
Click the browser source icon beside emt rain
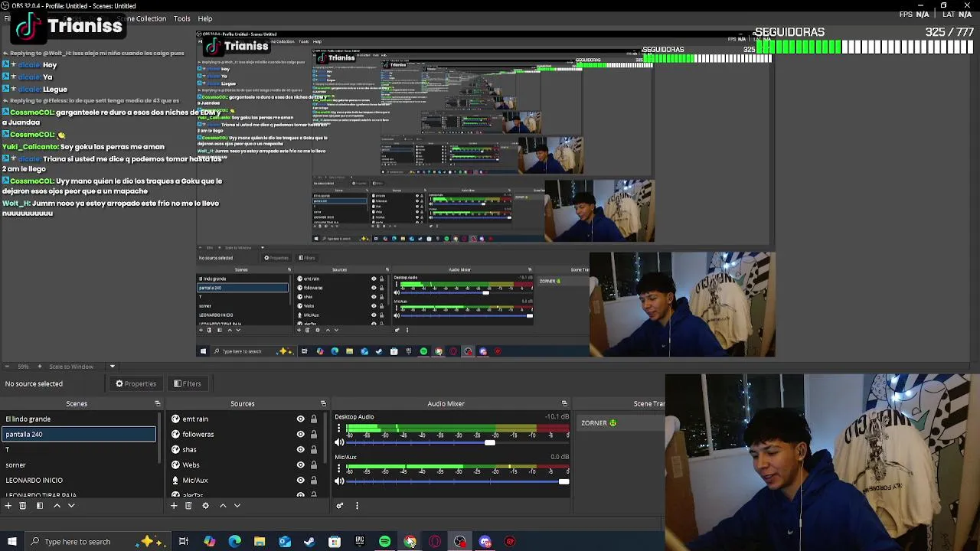click(x=176, y=419)
